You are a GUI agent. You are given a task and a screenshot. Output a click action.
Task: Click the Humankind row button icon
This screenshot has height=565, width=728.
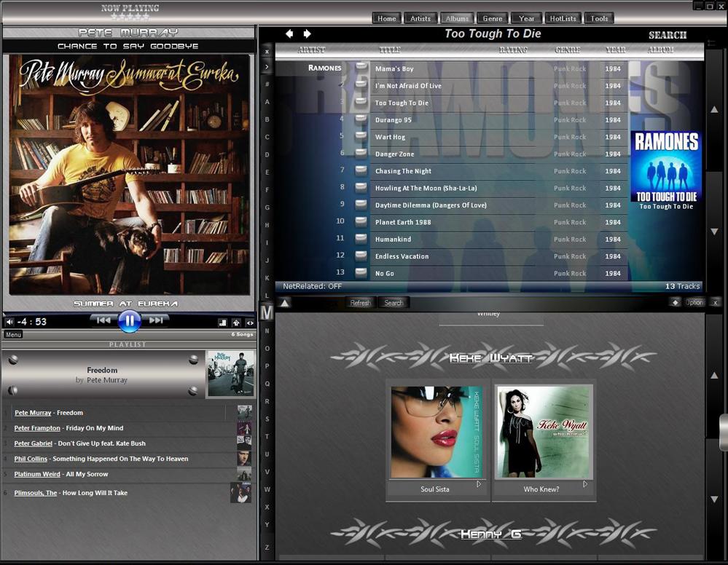361,238
